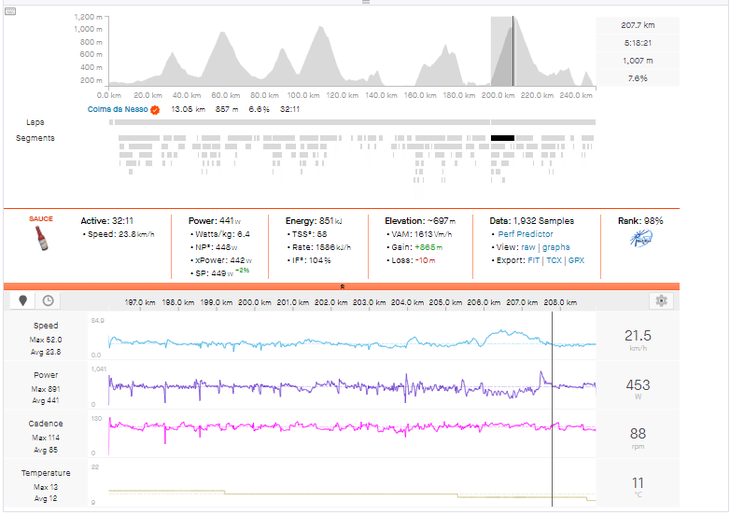Open chart settings gear icon
Screen dimensions: 730x515
point(661,300)
